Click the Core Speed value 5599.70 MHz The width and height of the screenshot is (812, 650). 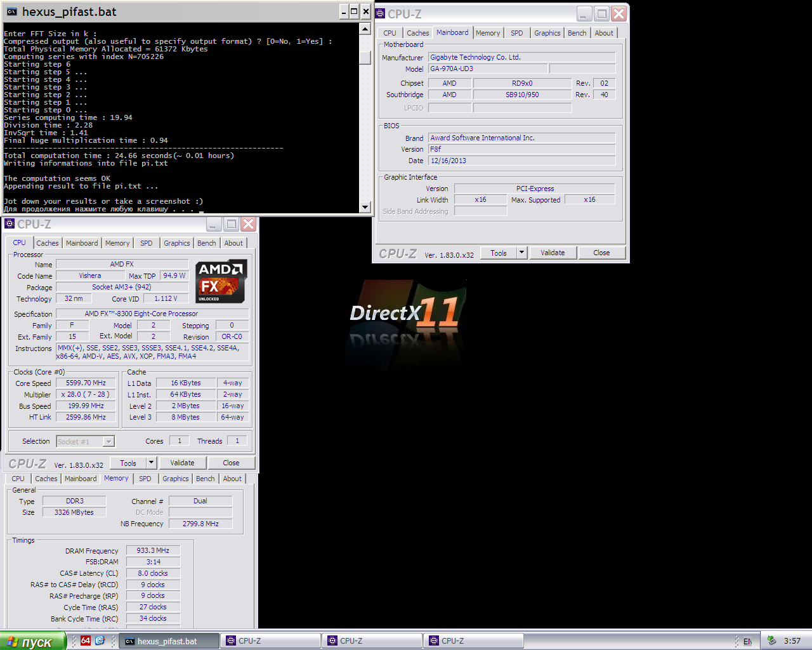[x=86, y=383]
